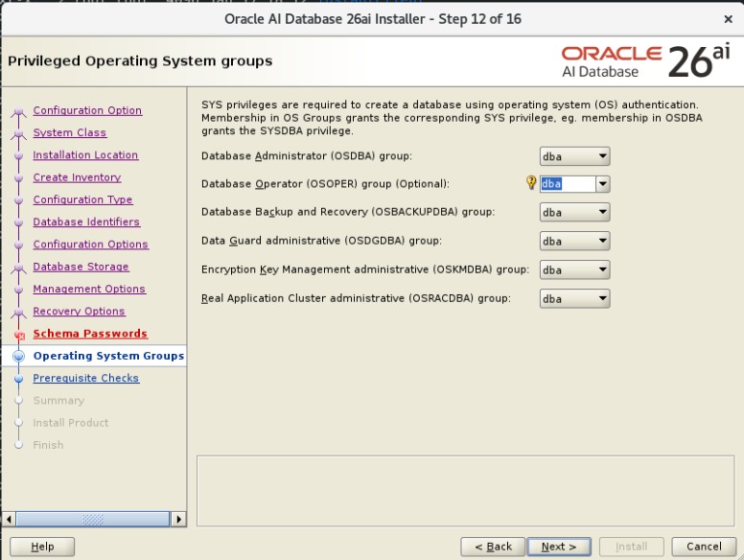Go to the Configuration Option step
This screenshot has height=560, width=744.
(x=87, y=110)
